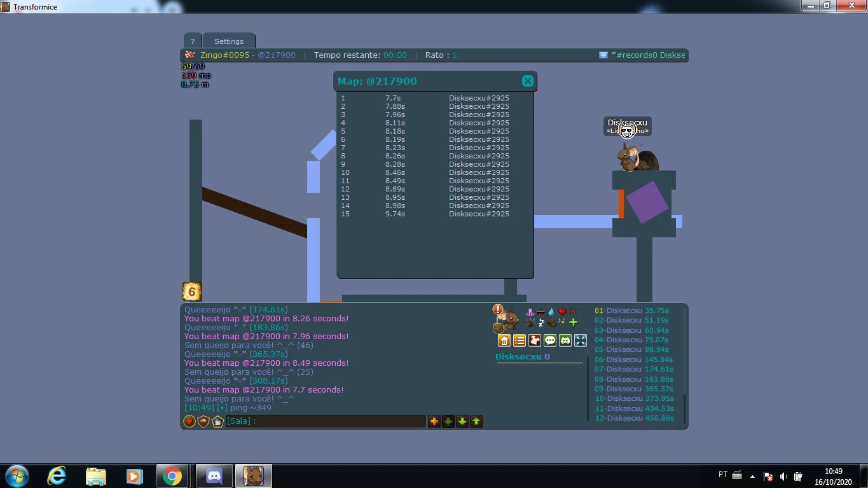This screenshot has width=868, height=488.
Task: Use the colorful confetti emote
Action: 562,323
